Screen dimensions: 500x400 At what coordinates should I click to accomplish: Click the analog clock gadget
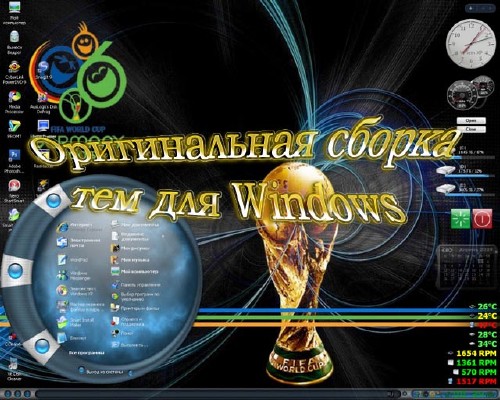pyautogui.click(x=471, y=43)
